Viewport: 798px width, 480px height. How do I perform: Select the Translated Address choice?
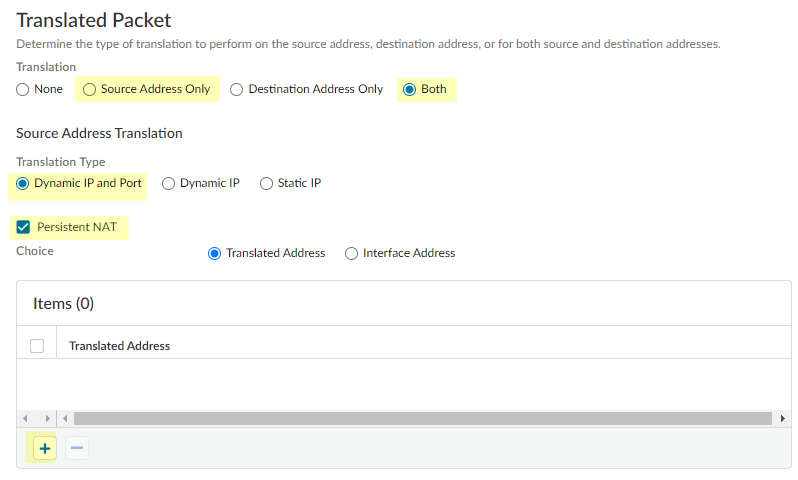[x=214, y=253]
